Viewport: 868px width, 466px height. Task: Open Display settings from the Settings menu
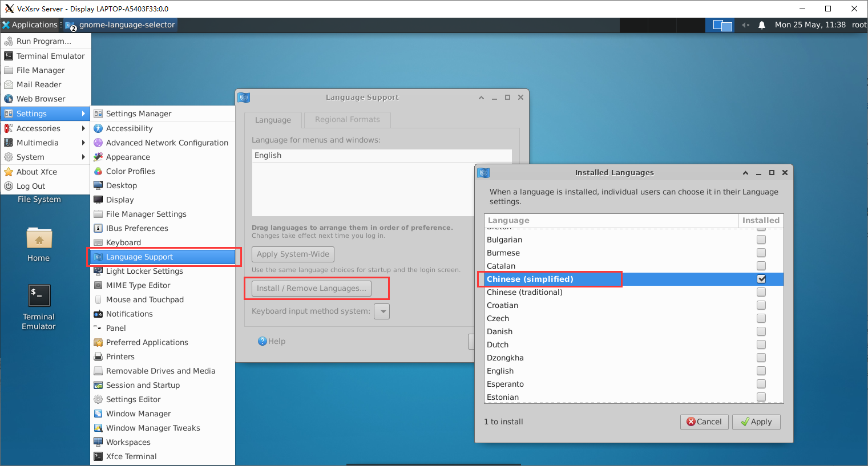120,199
